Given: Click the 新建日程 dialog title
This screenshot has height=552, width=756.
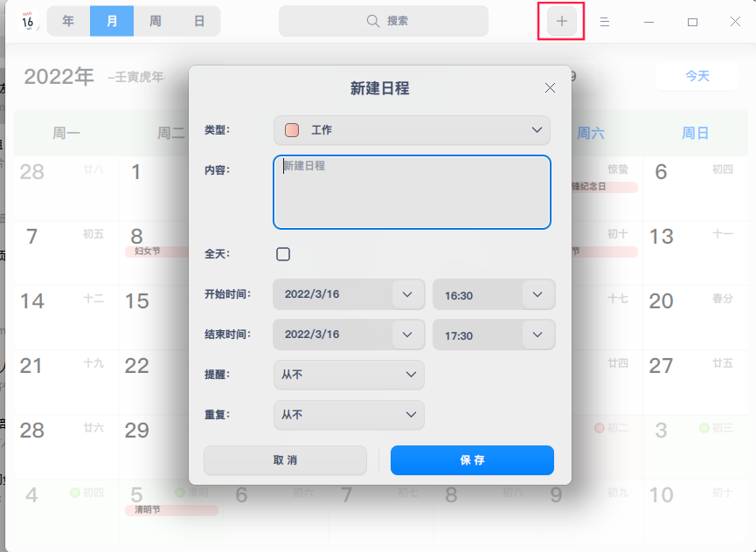Looking at the screenshot, I should [379, 88].
